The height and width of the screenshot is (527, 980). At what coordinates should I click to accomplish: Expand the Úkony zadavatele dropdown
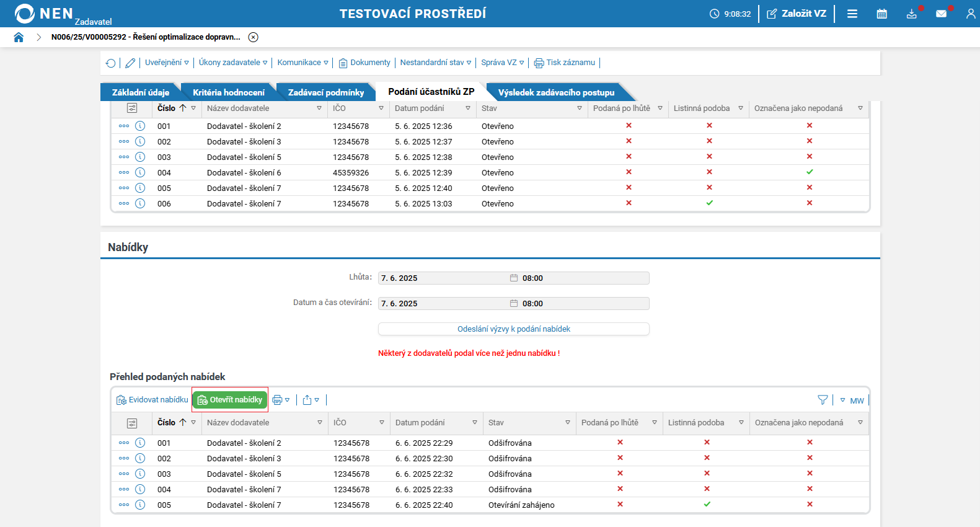233,63
